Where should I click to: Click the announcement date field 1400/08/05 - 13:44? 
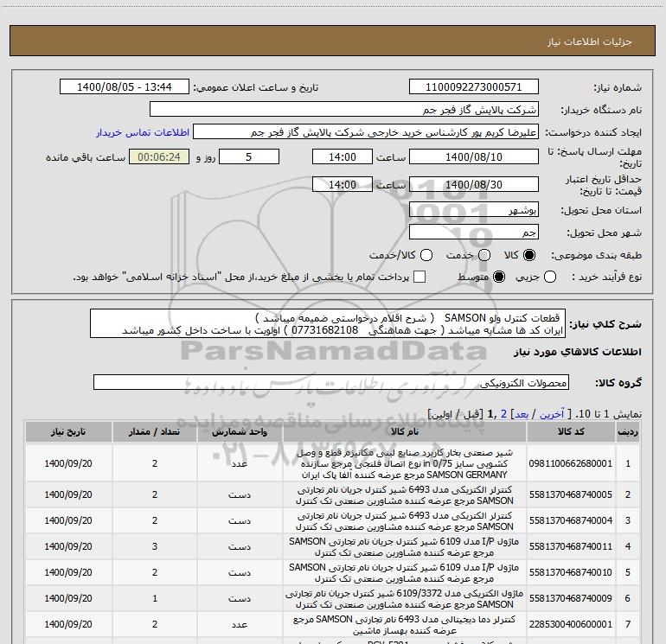pyautogui.click(x=125, y=86)
